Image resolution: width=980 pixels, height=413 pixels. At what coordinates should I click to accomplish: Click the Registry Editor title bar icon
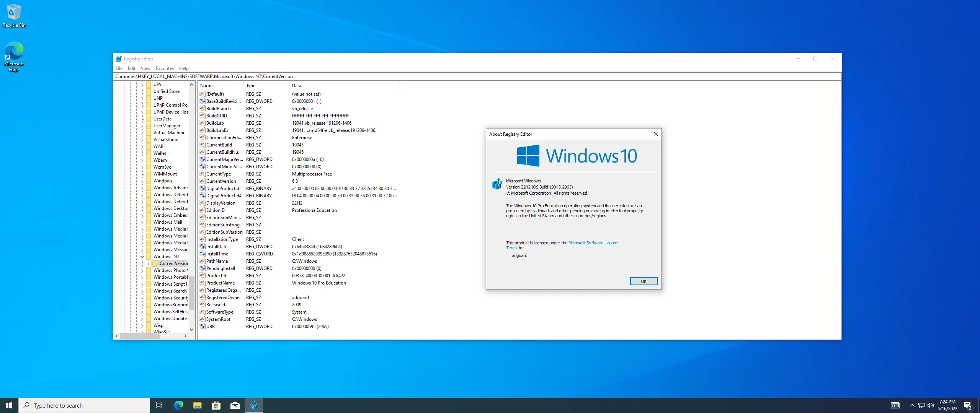pyautogui.click(x=119, y=59)
